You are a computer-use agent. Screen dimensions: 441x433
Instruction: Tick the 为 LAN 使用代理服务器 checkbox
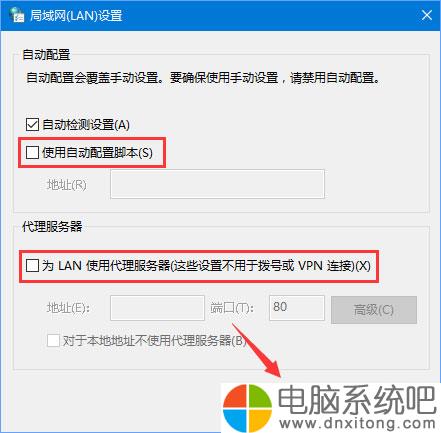point(32,266)
